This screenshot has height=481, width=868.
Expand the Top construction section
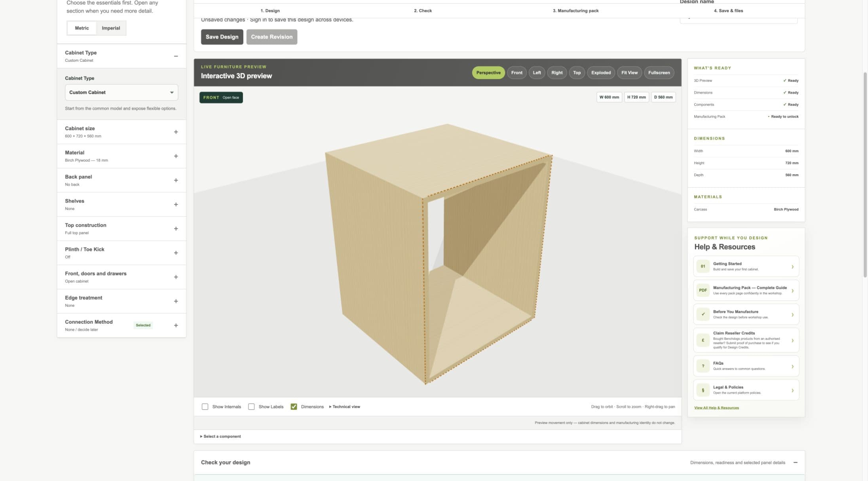point(176,228)
